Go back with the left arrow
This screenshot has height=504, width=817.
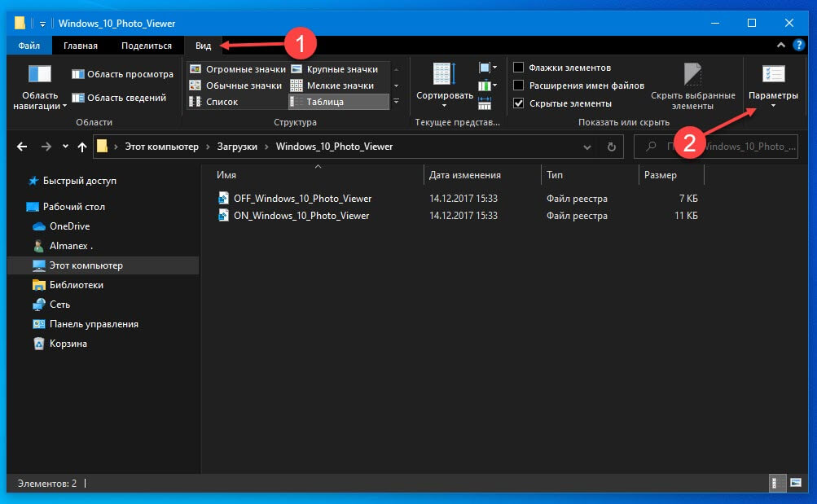pyautogui.click(x=22, y=147)
